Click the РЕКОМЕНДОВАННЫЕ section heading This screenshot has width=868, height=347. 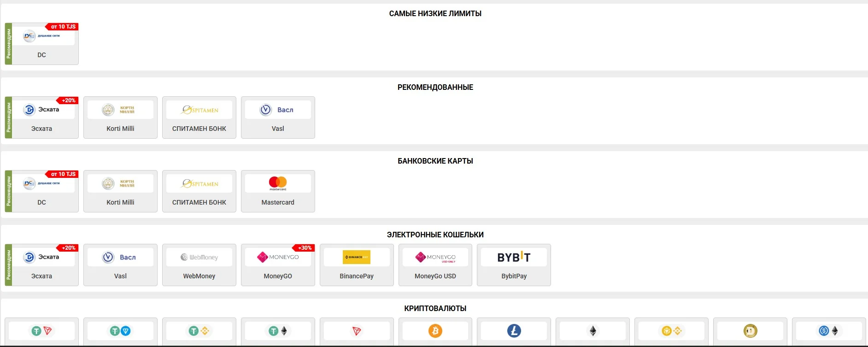[435, 87]
